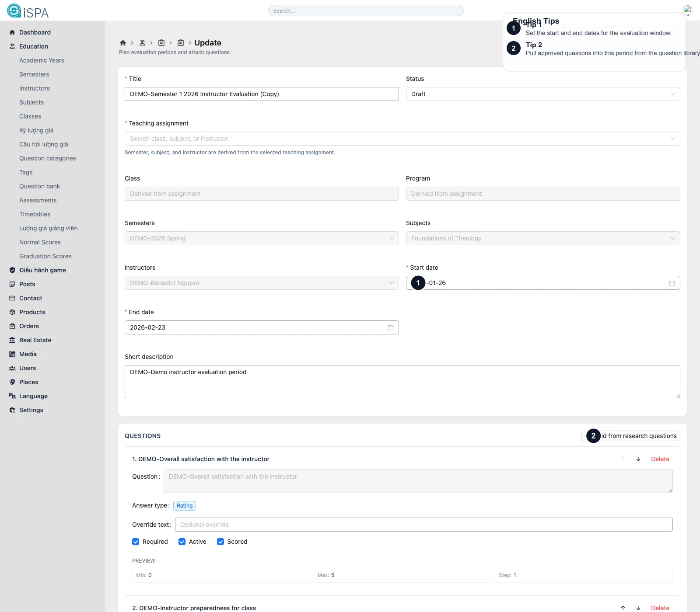Click the iSPA logo
Image resolution: width=700 pixels, height=612 pixels.
click(28, 11)
